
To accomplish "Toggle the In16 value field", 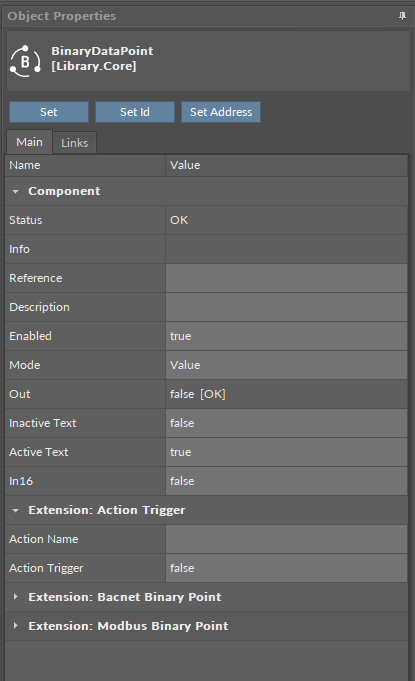I will point(286,481).
